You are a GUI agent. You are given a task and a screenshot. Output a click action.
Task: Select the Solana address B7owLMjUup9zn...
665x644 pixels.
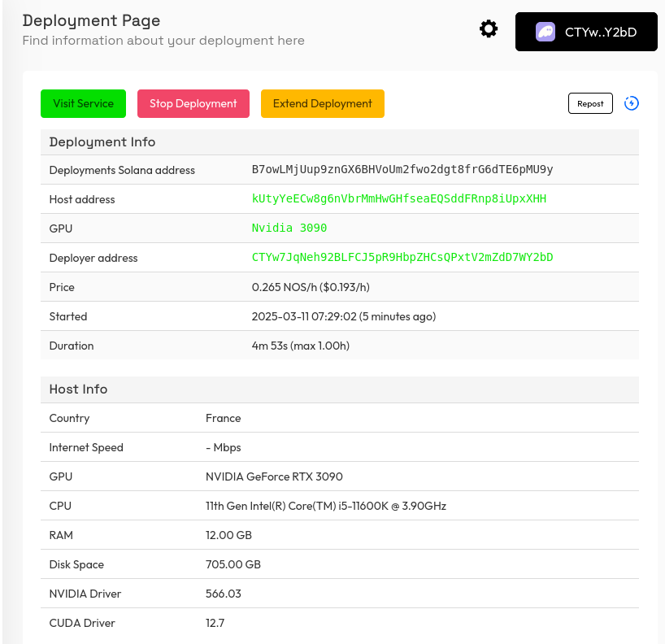pos(402,169)
